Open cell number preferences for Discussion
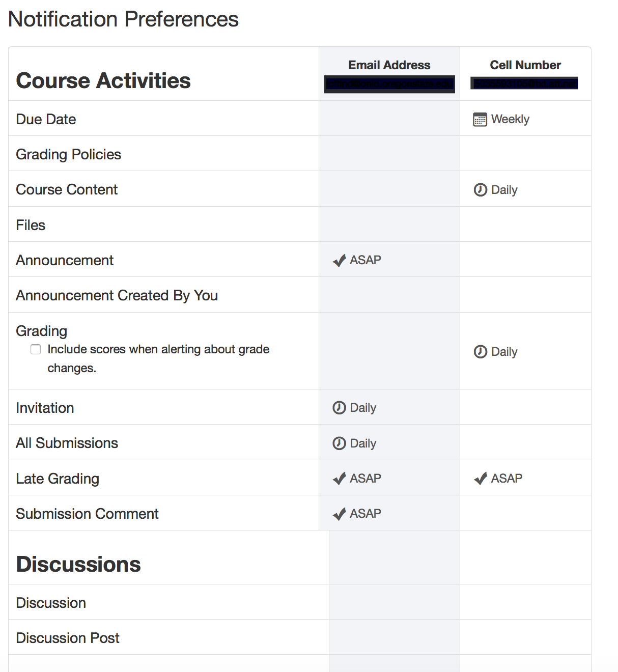This screenshot has height=672, width=618. [x=525, y=602]
